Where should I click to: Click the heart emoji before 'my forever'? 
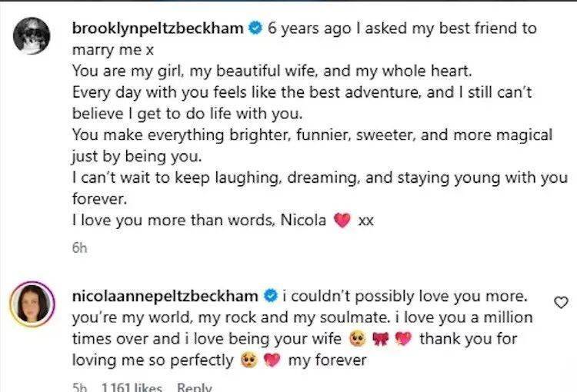click(x=272, y=360)
